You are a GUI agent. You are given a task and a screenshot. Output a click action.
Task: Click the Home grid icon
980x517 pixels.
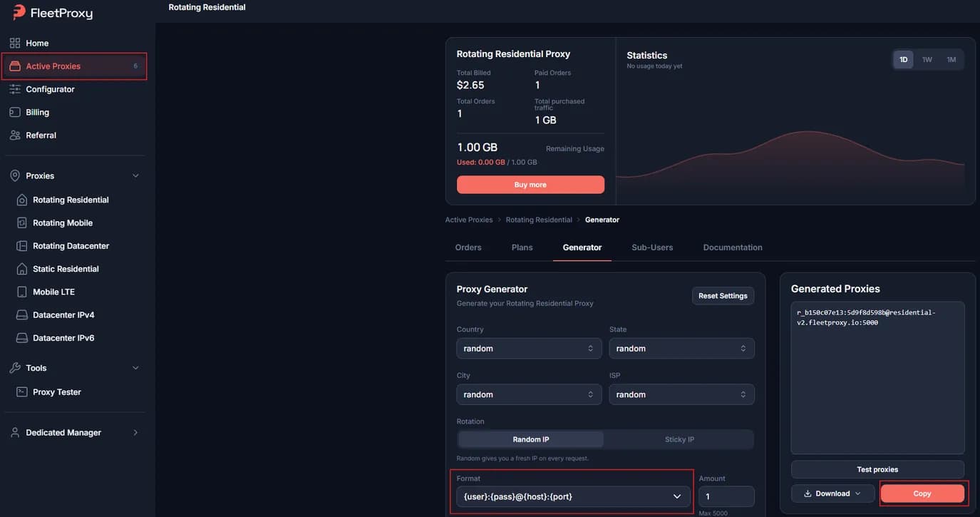pos(15,43)
